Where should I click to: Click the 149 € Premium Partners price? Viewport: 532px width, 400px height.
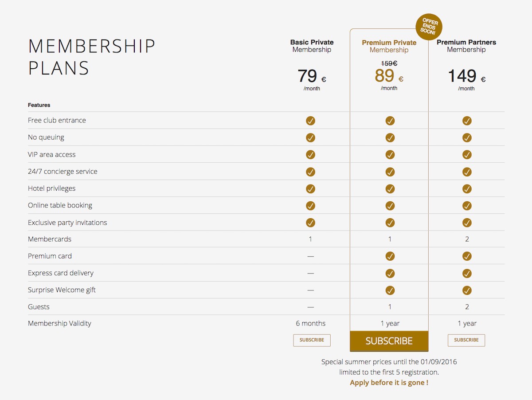(466, 76)
